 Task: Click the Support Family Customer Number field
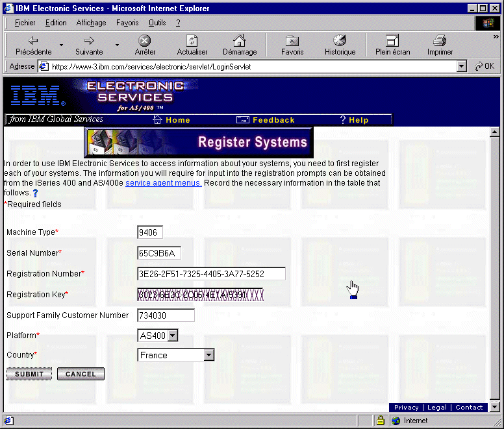pos(166,315)
